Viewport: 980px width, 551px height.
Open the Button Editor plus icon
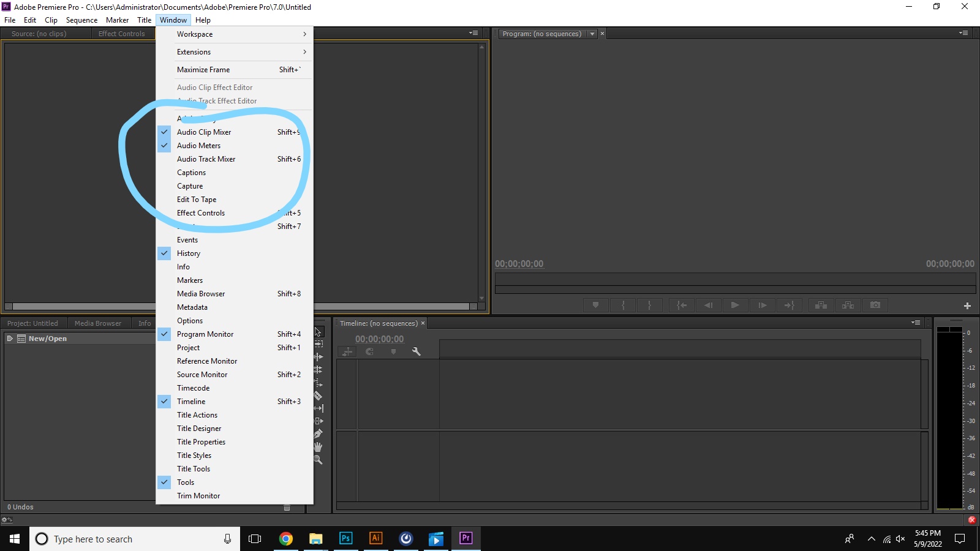pos(967,305)
